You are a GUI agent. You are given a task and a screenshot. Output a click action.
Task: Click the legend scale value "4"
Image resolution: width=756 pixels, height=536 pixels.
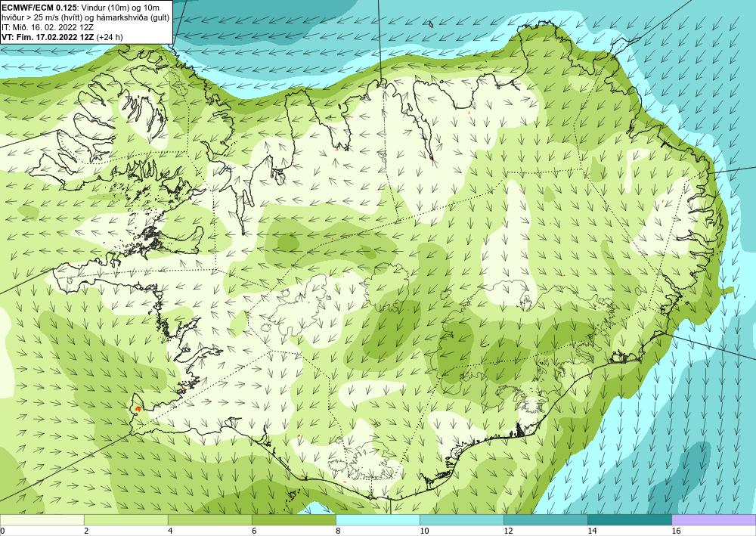(x=170, y=531)
